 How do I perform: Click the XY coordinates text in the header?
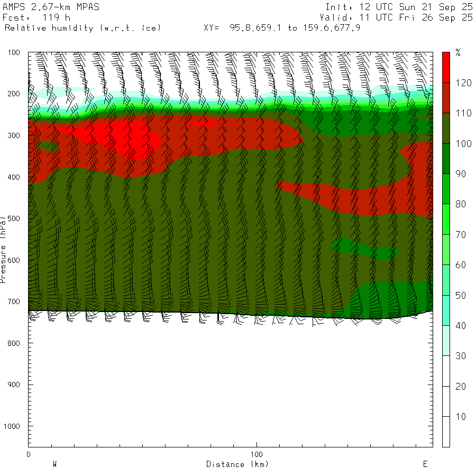(x=282, y=28)
